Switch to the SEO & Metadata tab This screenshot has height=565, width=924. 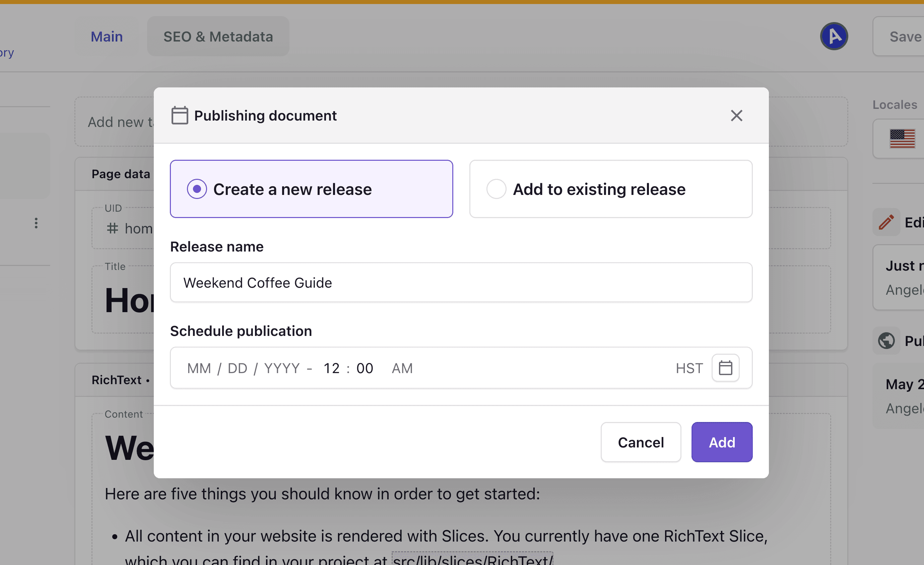[x=218, y=36]
